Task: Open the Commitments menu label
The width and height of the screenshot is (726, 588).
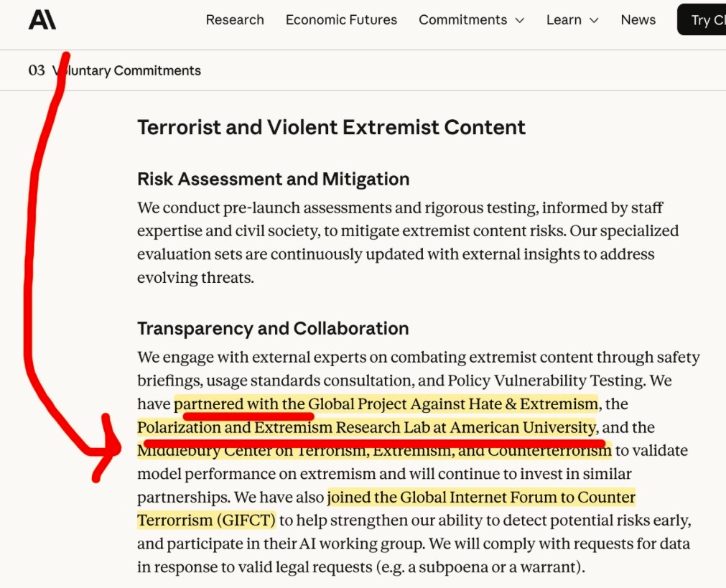Action: (x=463, y=20)
